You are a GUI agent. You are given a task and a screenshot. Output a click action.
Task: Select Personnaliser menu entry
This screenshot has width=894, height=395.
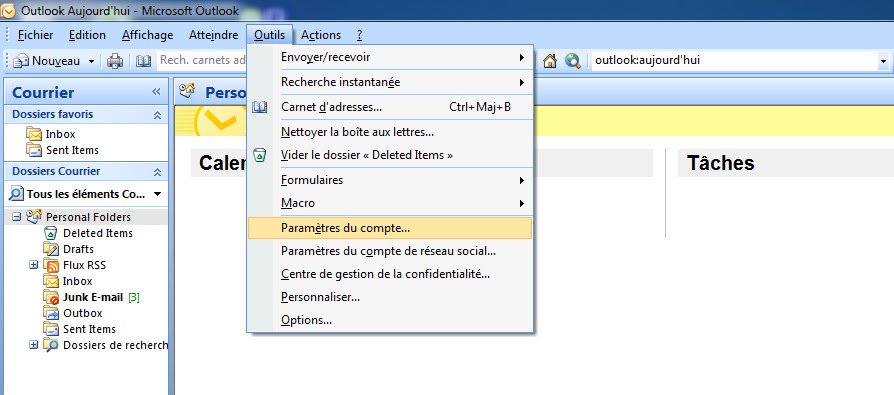point(390,297)
